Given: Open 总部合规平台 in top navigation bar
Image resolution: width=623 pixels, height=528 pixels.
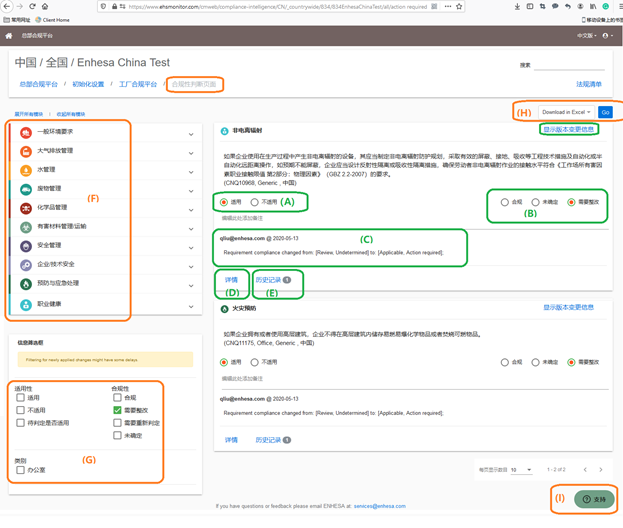Looking at the screenshot, I should [37, 36].
